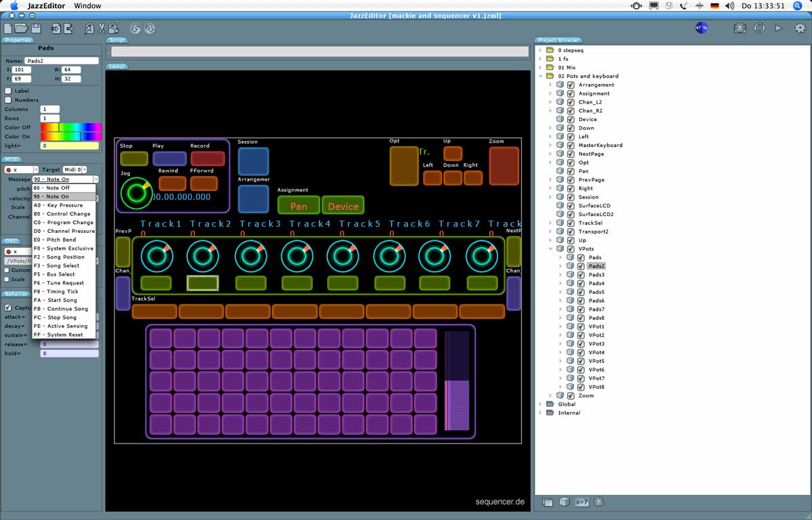Click the scissors cut icon
Image resolution: width=812 pixels, height=520 pixels.
101,28
